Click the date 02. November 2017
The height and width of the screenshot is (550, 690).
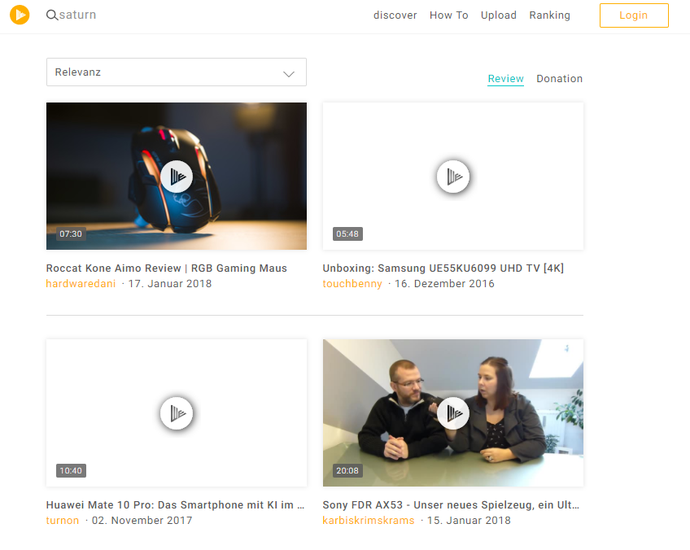pyautogui.click(x=142, y=521)
